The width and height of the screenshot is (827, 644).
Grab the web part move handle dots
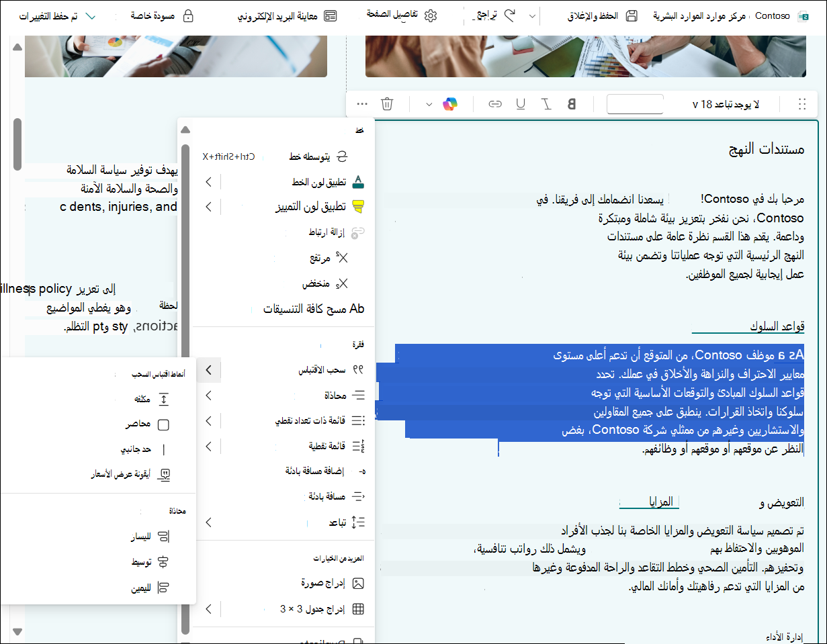[x=802, y=104]
